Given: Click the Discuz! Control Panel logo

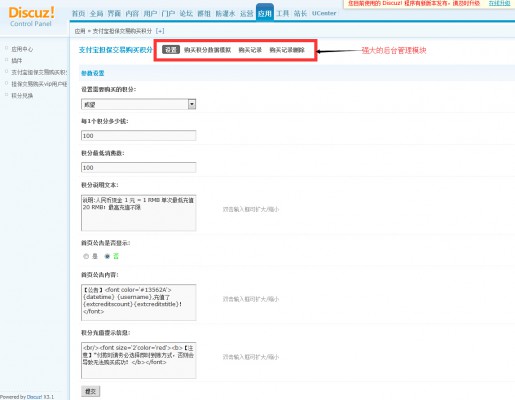Looking at the screenshot, I should point(31,17).
